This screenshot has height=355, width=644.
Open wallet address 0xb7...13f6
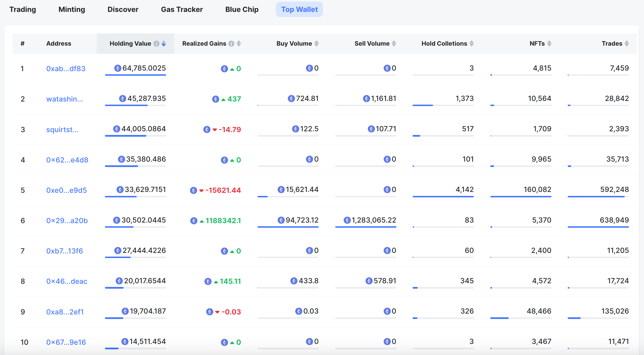point(65,251)
